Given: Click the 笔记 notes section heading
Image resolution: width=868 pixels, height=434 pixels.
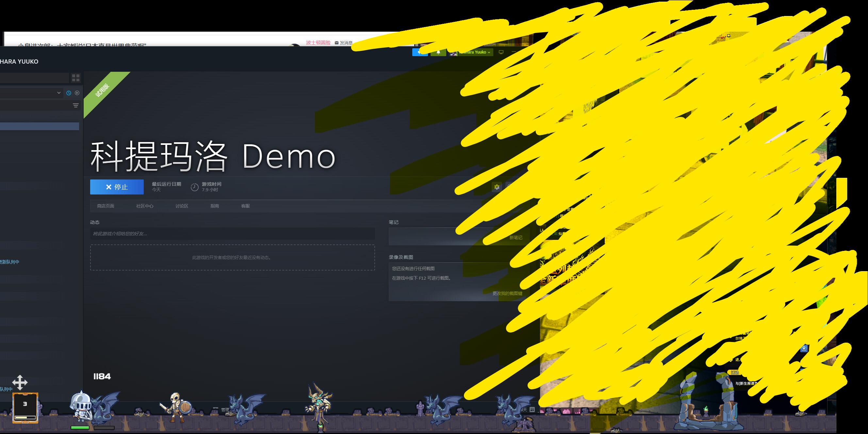Looking at the screenshot, I should click(394, 222).
